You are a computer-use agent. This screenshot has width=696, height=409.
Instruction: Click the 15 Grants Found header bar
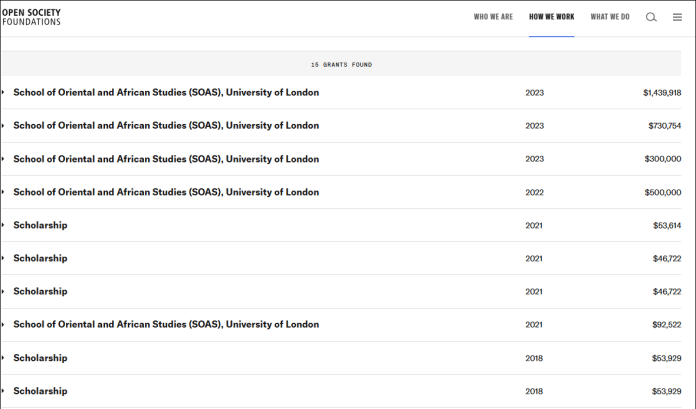pyautogui.click(x=341, y=64)
